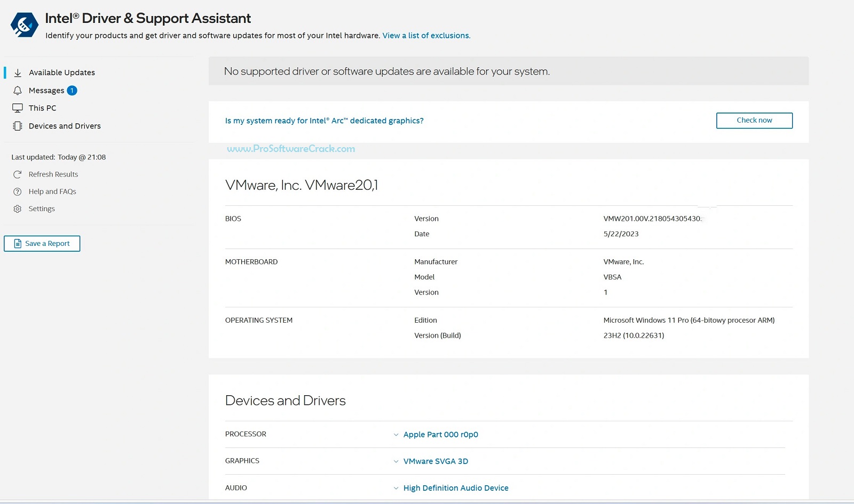Click the no supported driver updates banner text
The height and width of the screenshot is (504, 854).
(x=387, y=71)
